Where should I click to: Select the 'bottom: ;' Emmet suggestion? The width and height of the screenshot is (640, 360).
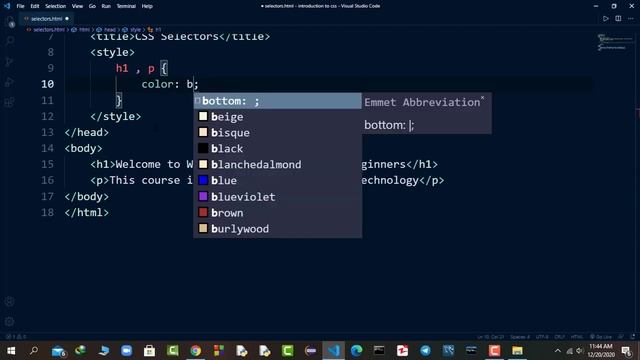click(x=278, y=101)
